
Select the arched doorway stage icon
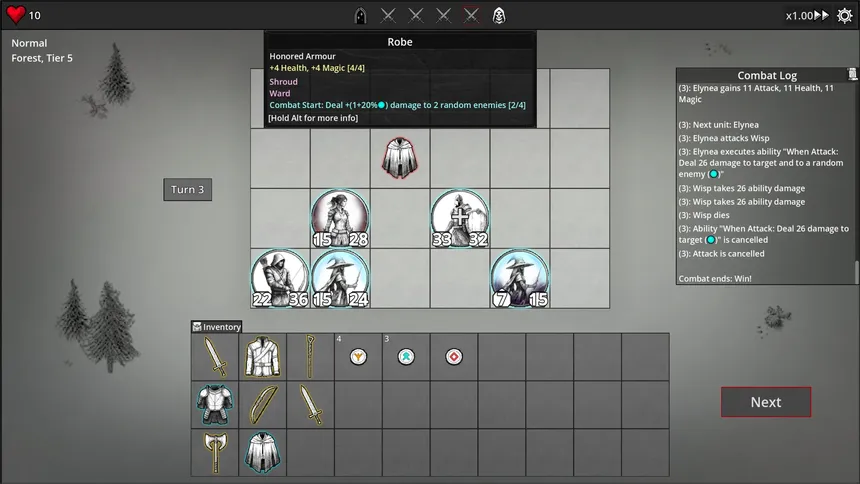[x=360, y=15]
